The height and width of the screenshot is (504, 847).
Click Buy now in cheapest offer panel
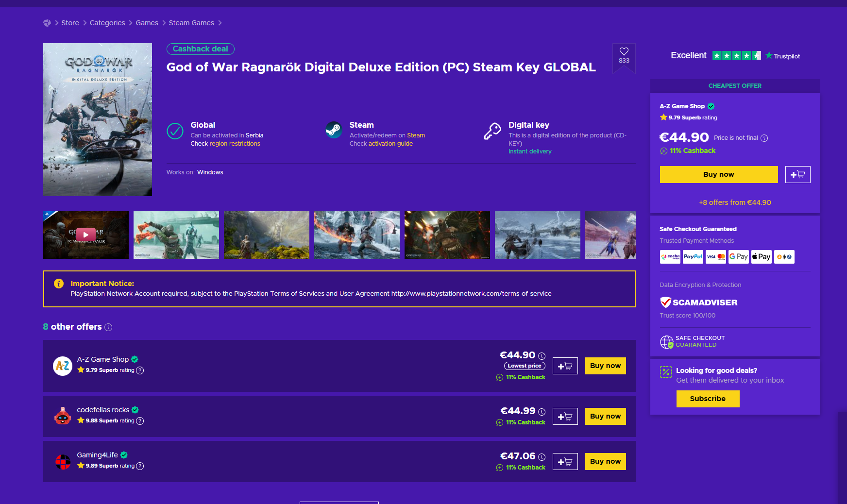719,174
